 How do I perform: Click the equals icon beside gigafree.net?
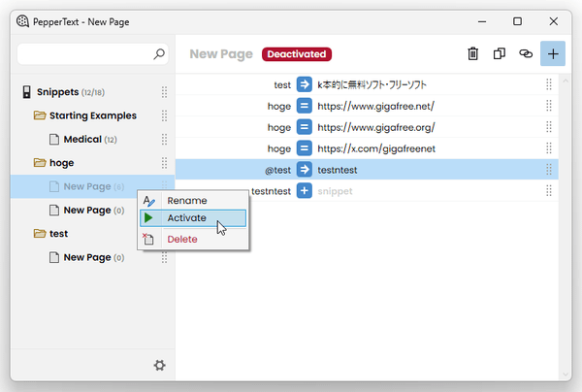pyautogui.click(x=304, y=106)
